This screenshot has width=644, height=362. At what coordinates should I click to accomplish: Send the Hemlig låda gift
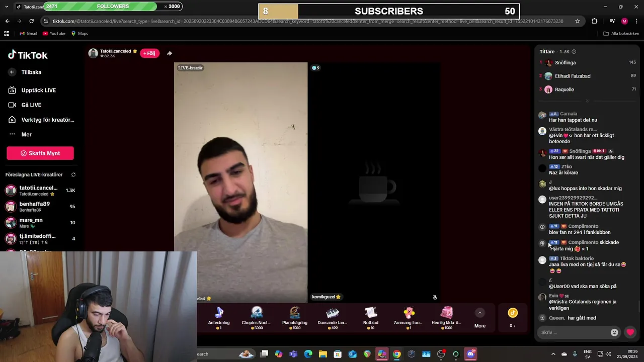pos(446,318)
